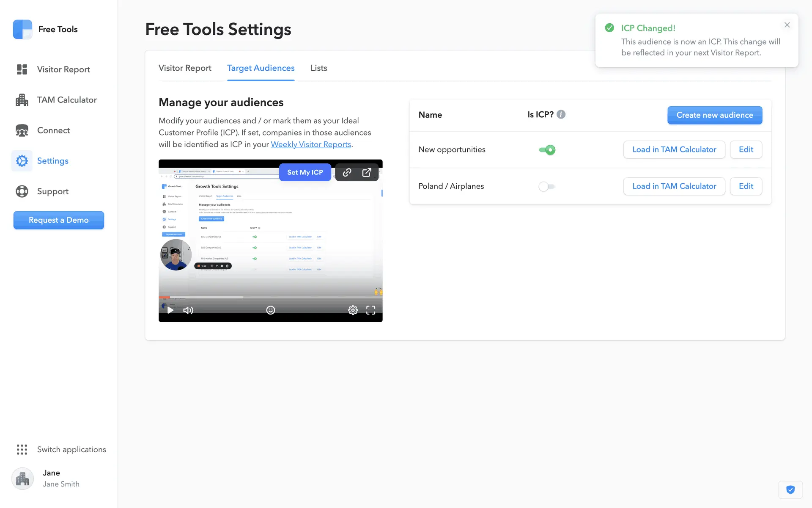The image size is (812, 508).
Task: Click the Visitor Report sidebar icon
Action: (x=22, y=69)
